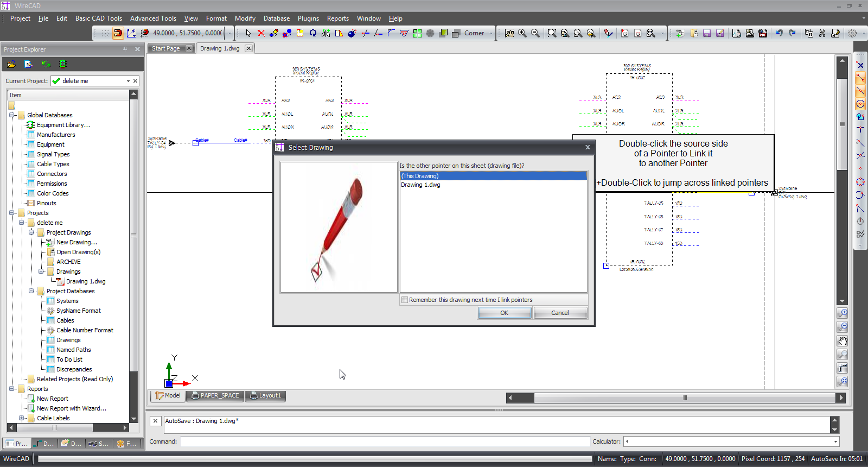Check Remember this drawing next time checkbox
This screenshot has width=868, height=467.
click(405, 300)
